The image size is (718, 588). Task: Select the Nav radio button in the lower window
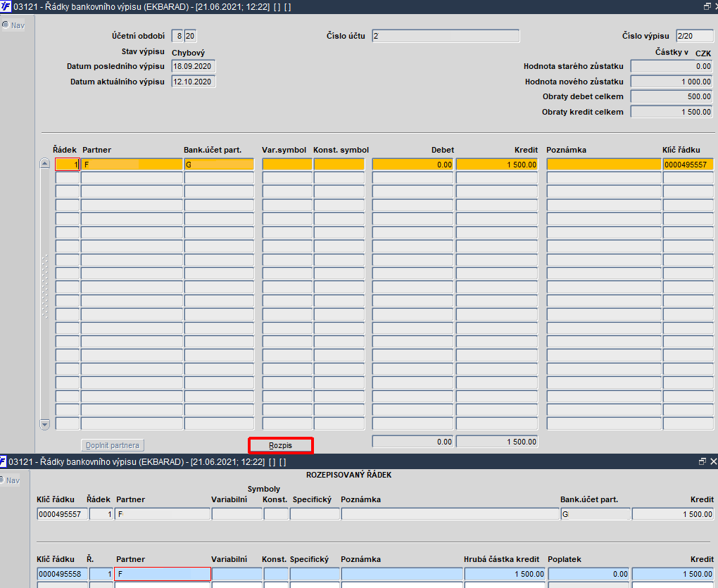click(2, 480)
